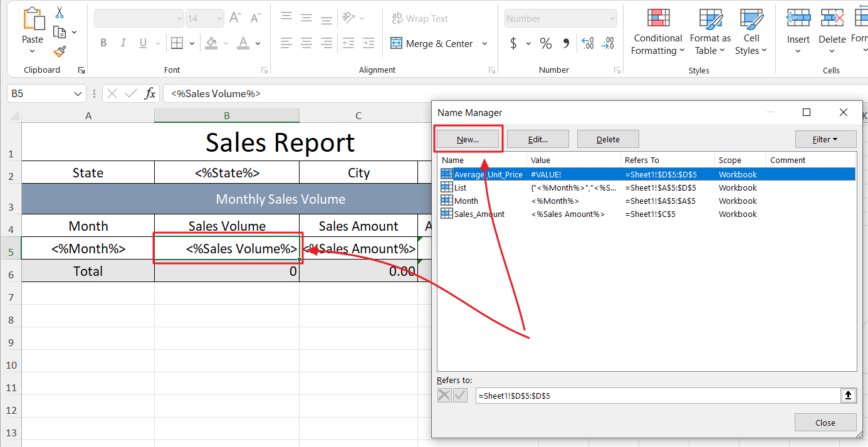This screenshot has width=868, height=447.
Task: Click the Insert Function fx icon
Action: point(150,93)
